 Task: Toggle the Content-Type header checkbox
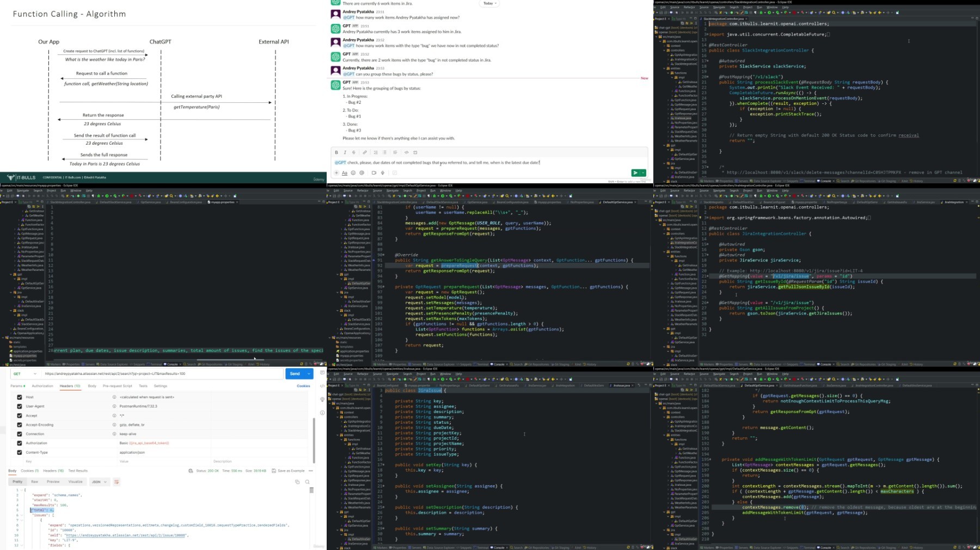(x=20, y=453)
